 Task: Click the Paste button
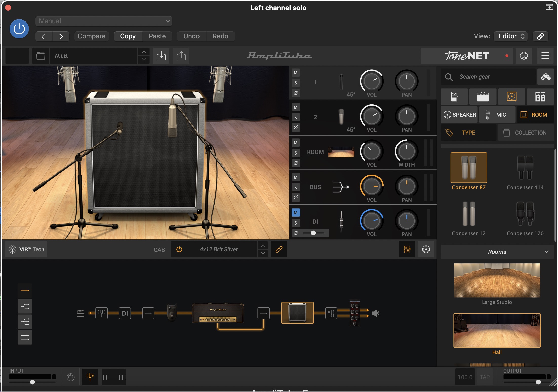(157, 36)
